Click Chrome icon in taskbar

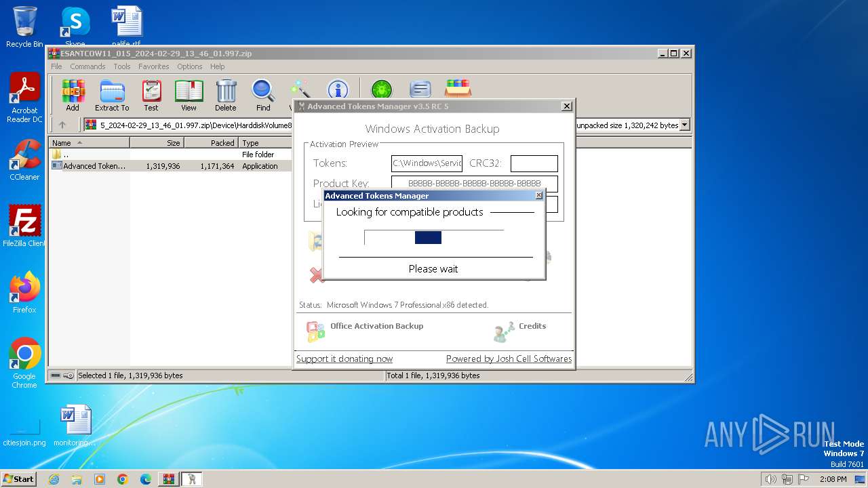coord(123,479)
